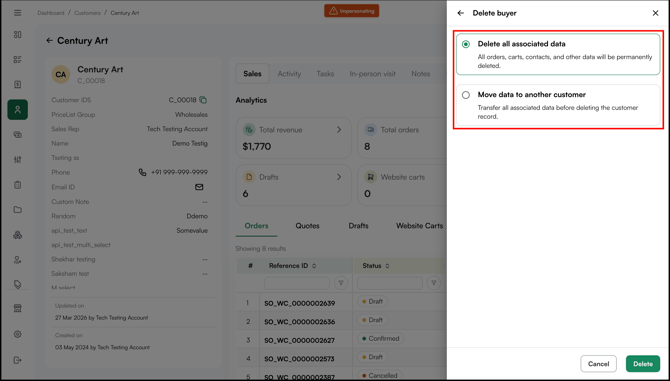The image size is (670, 381).
Task: Select the Quotes sub-tab
Action: [x=308, y=226]
